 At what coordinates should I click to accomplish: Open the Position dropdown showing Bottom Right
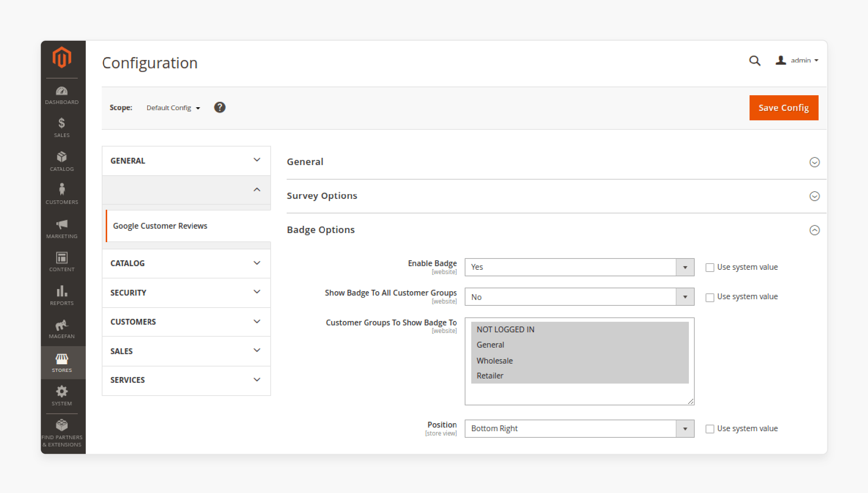click(685, 429)
